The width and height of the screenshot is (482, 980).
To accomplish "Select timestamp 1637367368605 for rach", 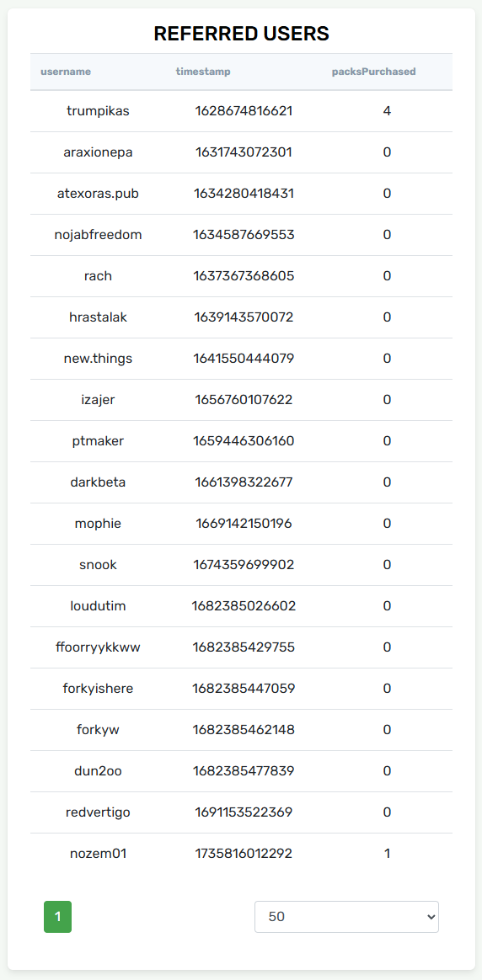I will [x=244, y=275].
